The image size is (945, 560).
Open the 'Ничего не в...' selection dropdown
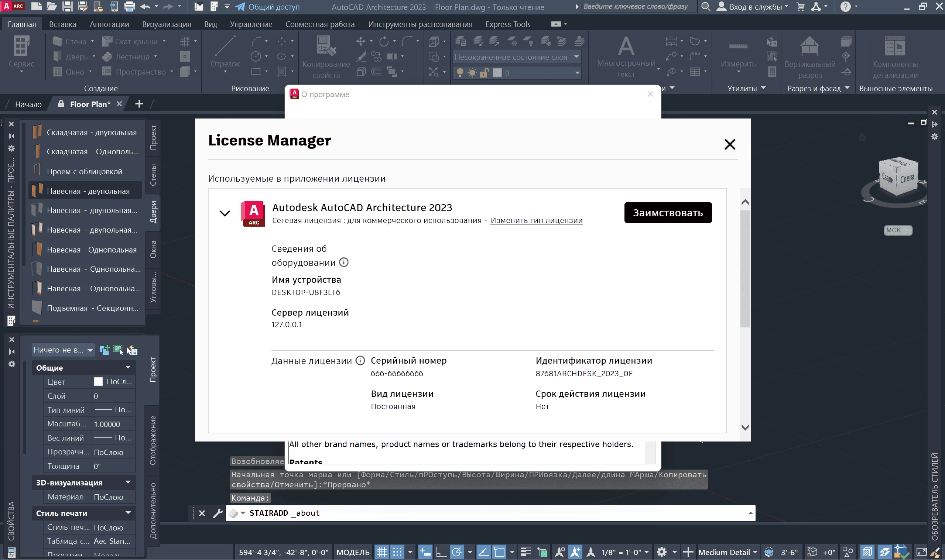(x=63, y=350)
